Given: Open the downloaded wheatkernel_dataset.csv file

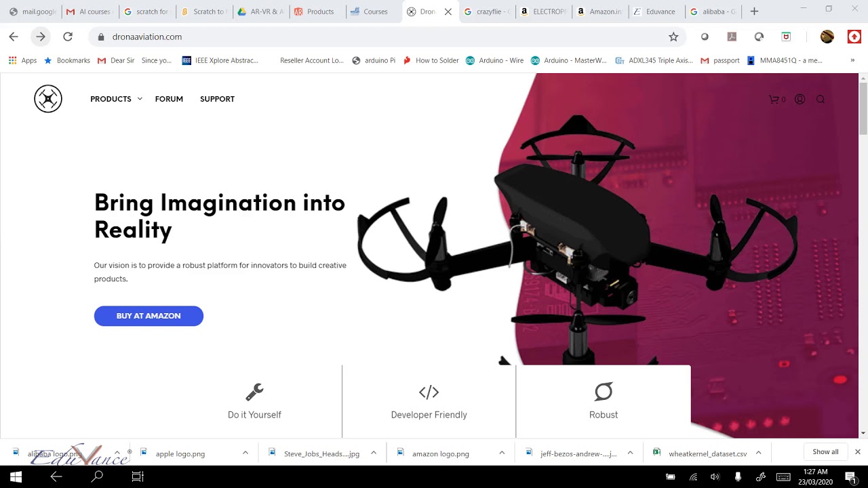Looking at the screenshot, I should click(707, 453).
